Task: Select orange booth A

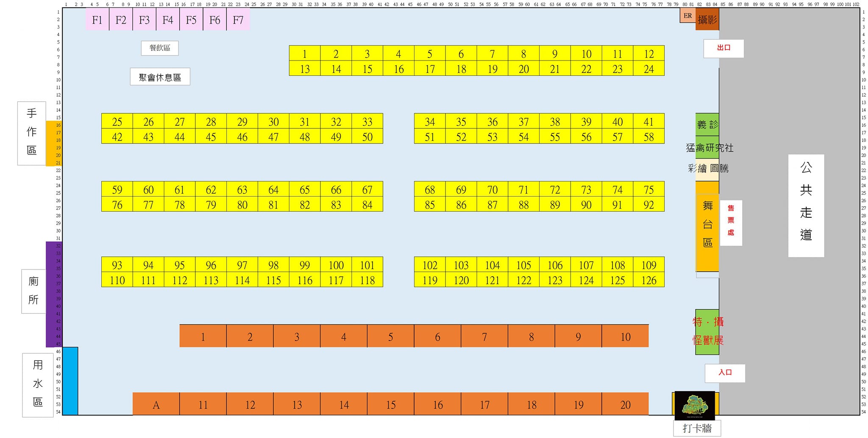Action: [x=156, y=405]
